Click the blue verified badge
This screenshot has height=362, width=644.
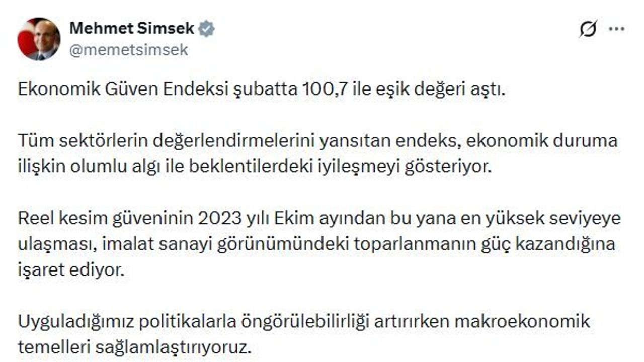pos(206,29)
